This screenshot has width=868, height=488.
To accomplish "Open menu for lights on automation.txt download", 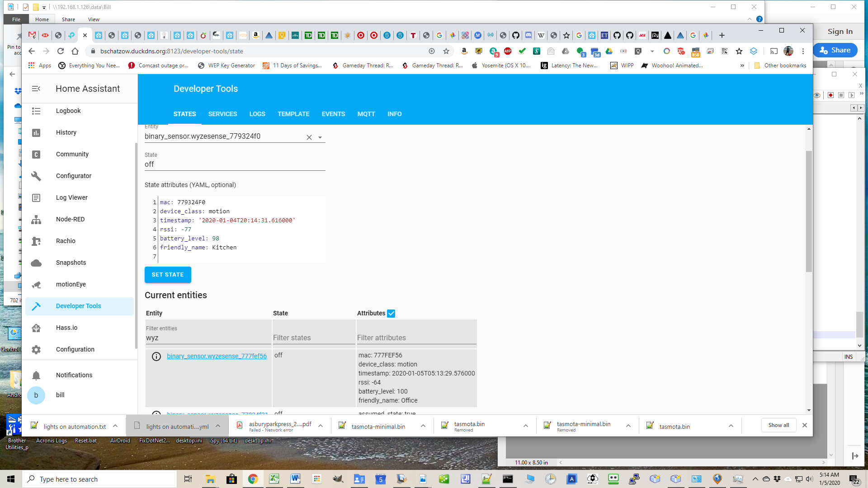I will click(x=115, y=426).
